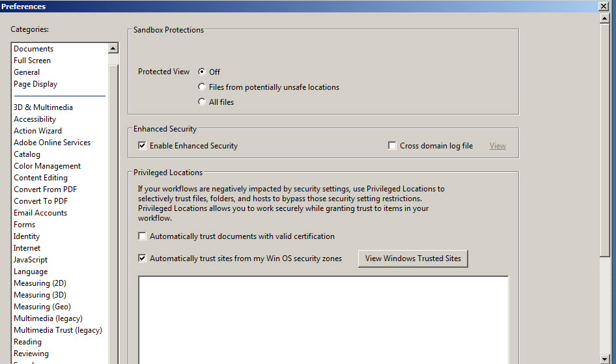Click categories list scroll up arrow
This screenshot has height=364, width=616.
pos(113,48)
